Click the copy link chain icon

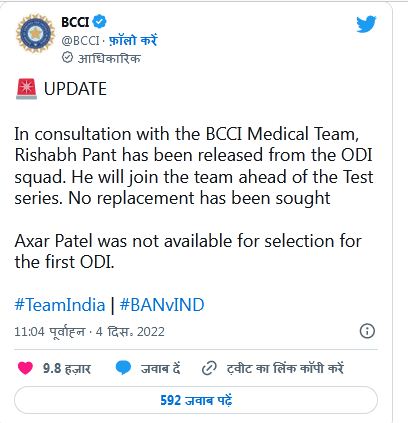pyautogui.click(x=209, y=368)
